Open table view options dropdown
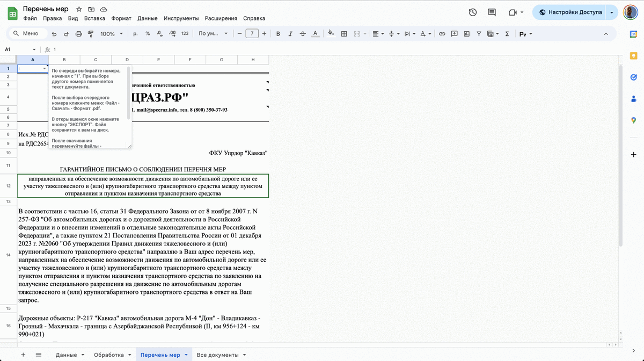Screen dimensions: 644x361 tap(493, 34)
